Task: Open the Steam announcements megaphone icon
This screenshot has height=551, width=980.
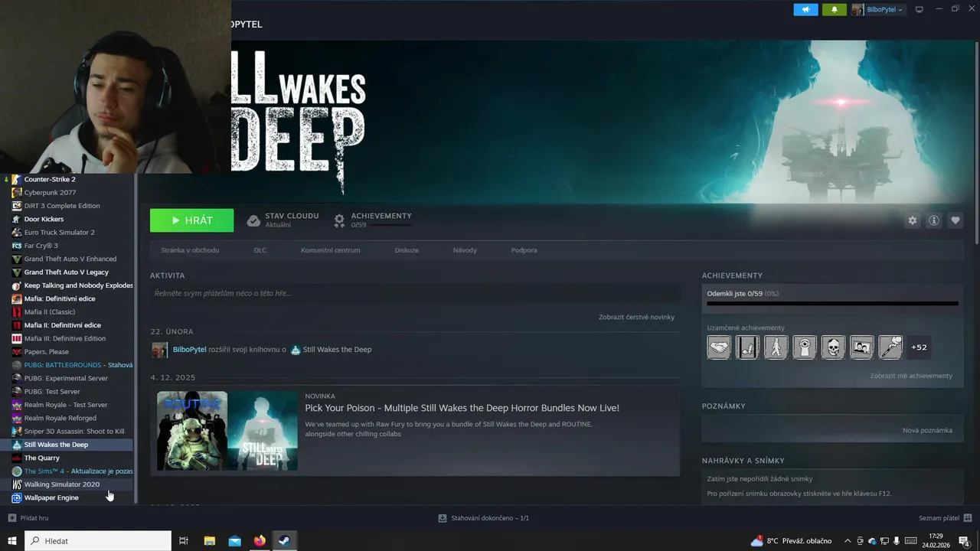Action: [x=805, y=9]
